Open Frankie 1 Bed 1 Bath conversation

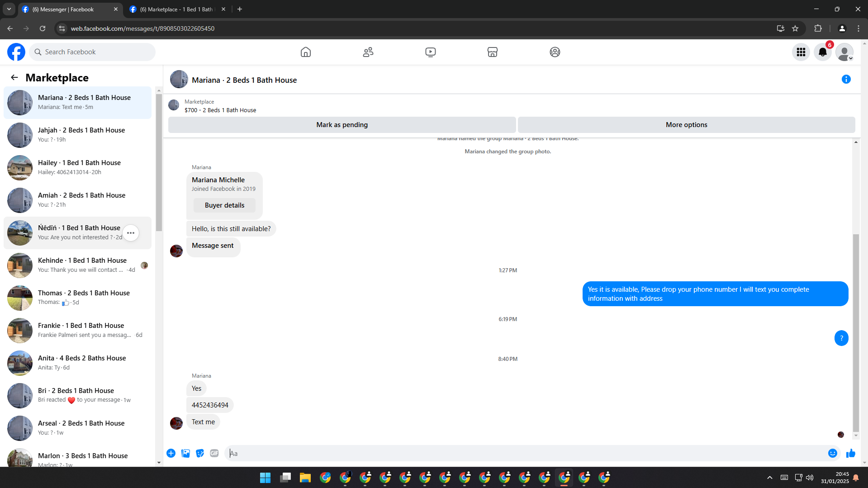click(x=78, y=331)
